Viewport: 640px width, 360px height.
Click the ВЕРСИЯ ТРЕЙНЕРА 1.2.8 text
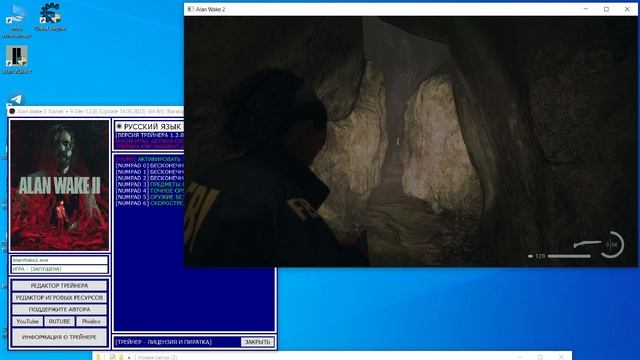tap(149, 135)
